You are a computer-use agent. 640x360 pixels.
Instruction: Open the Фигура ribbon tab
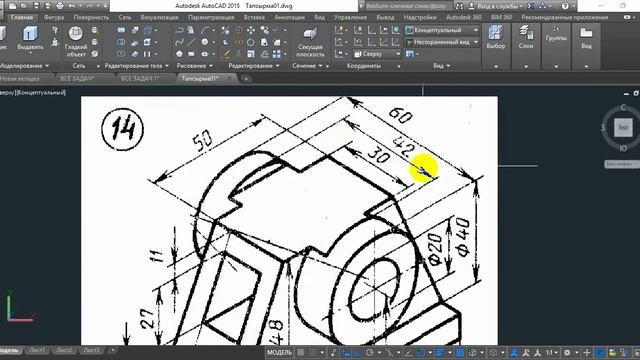[53, 17]
